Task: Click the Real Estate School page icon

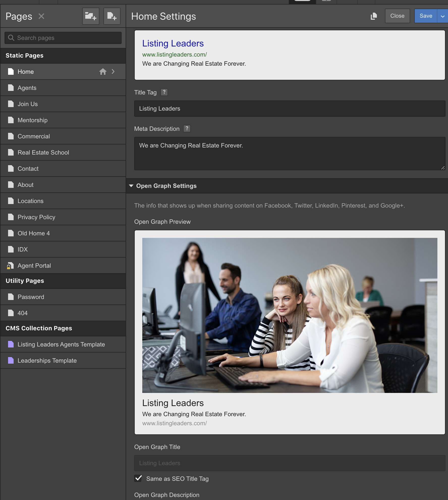Action: pyautogui.click(x=11, y=153)
